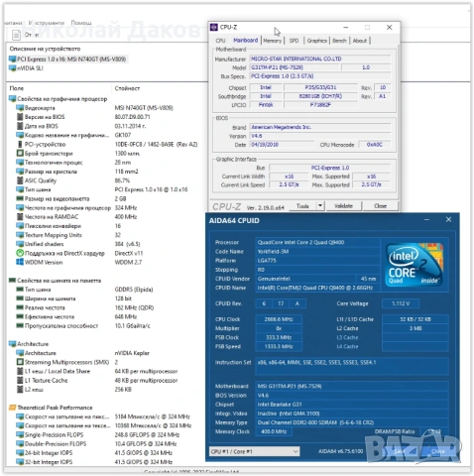Click the 1333.3 MHz FSB Speed field
The image size is (474, 476).
tap(279, 346)
